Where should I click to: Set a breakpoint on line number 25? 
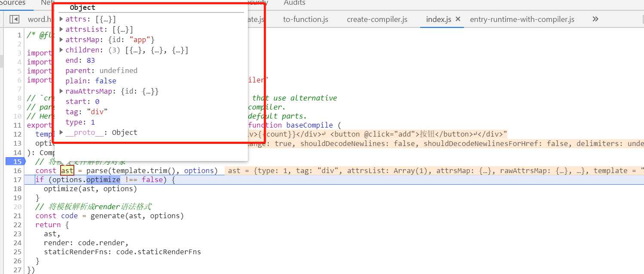pyautogui.click(x=17, y=252)
